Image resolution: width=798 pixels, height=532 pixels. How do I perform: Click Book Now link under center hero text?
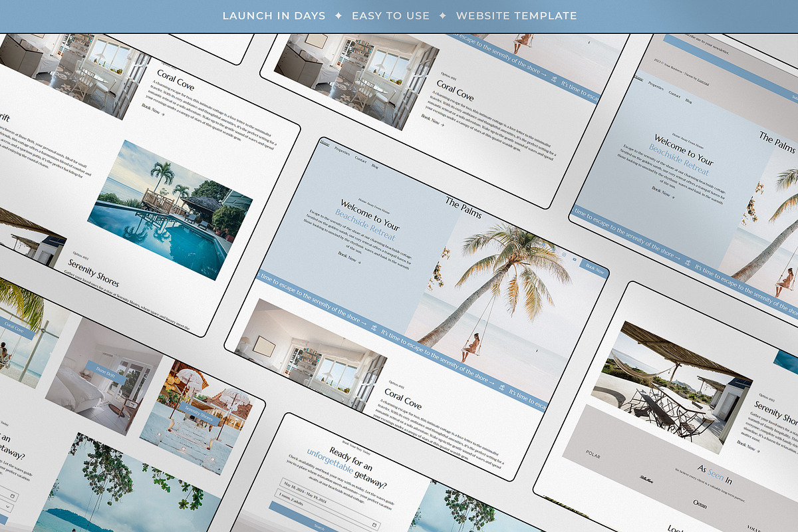350,257
